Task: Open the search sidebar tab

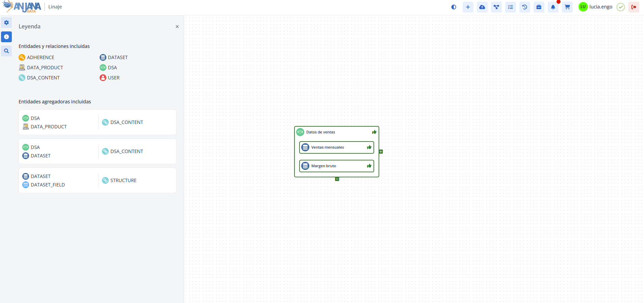Action: tap(6, 51)
